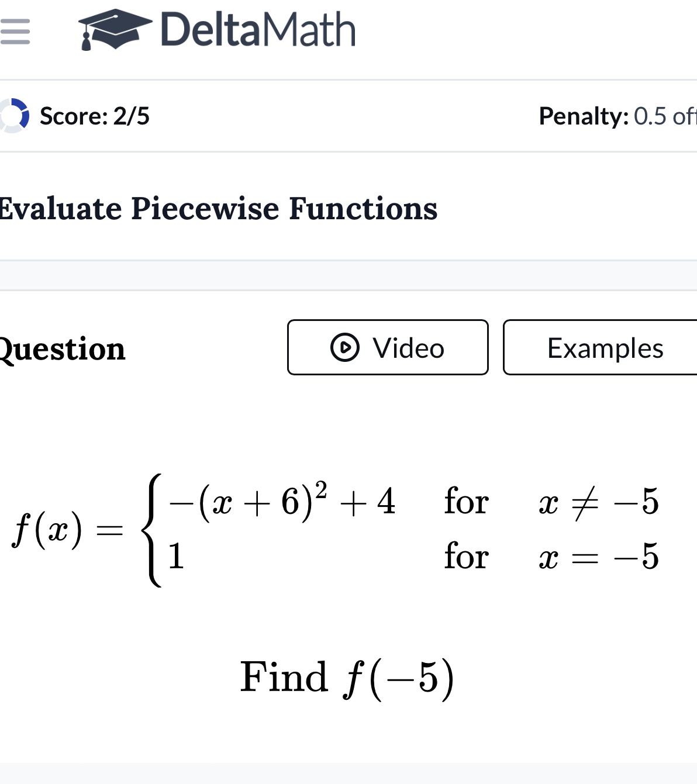Click the Question section header
Viewport: 697px width, 784px height.
click(x=61, y=349)
